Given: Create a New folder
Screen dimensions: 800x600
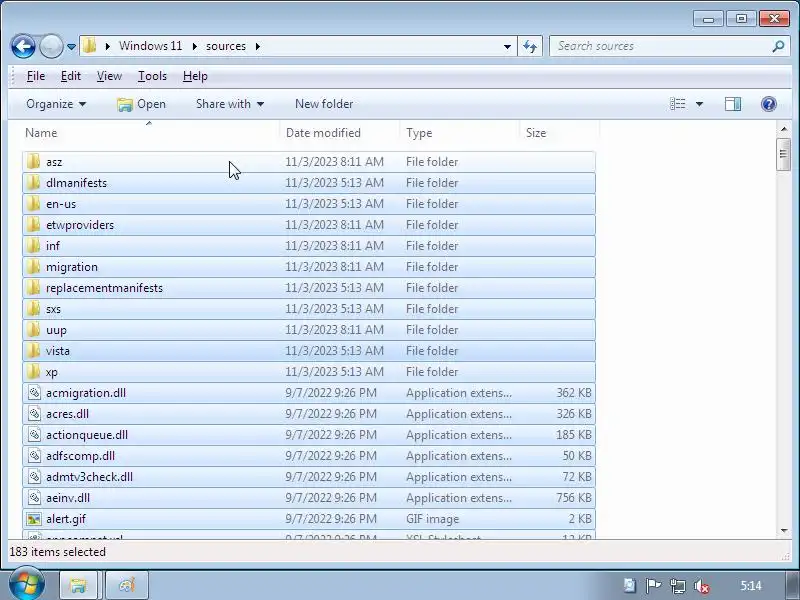Looking at the screenshot, I should coord(324,104).
